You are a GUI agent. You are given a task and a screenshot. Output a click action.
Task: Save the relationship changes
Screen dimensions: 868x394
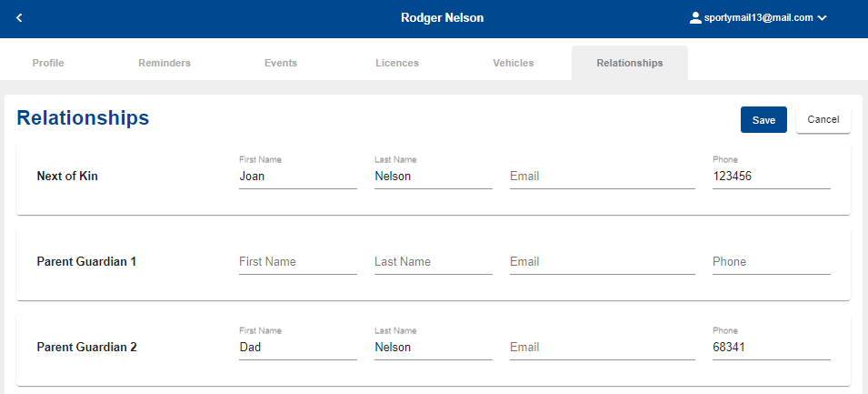pyautogui.click(x=763, y=120)
